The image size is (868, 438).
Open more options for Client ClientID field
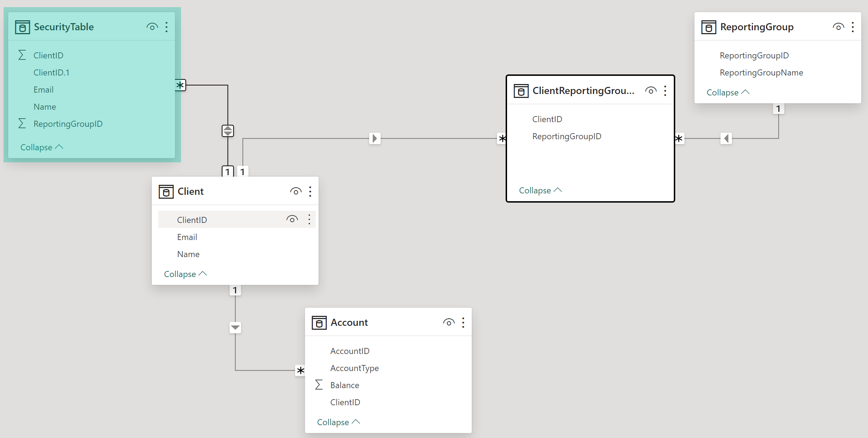(309, 219)
